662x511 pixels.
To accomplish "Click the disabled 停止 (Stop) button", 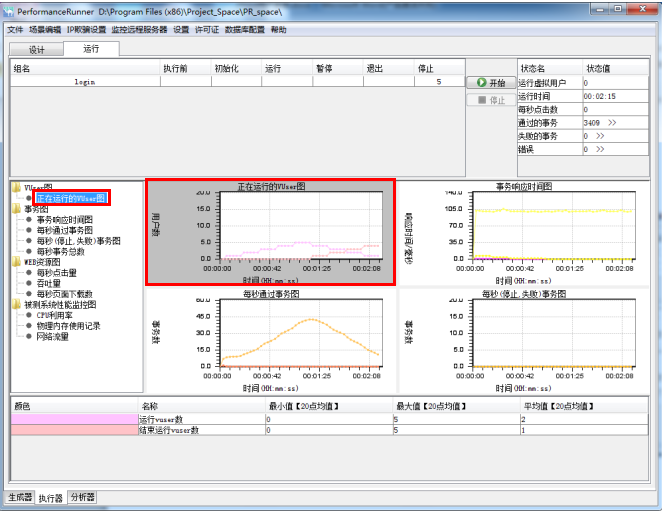I will tap(490, 100).
